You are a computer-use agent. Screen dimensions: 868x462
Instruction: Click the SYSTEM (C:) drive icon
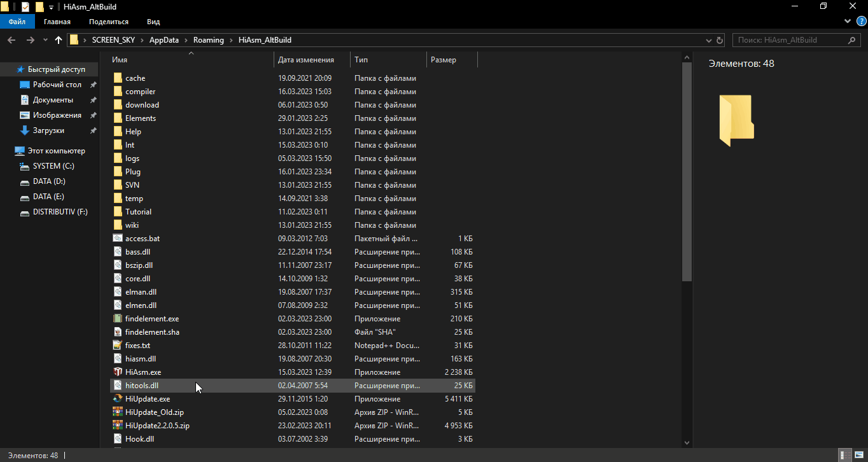(x=25, y=166)
